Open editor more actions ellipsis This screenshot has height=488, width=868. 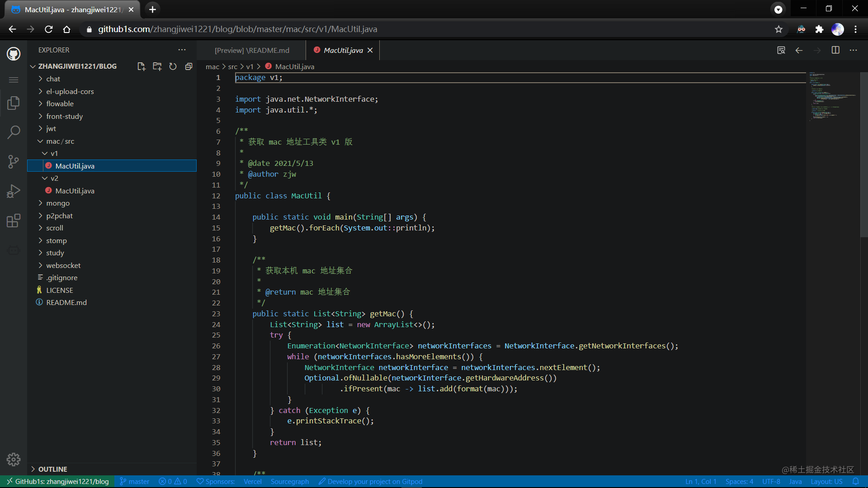click(x=853, y=50)
